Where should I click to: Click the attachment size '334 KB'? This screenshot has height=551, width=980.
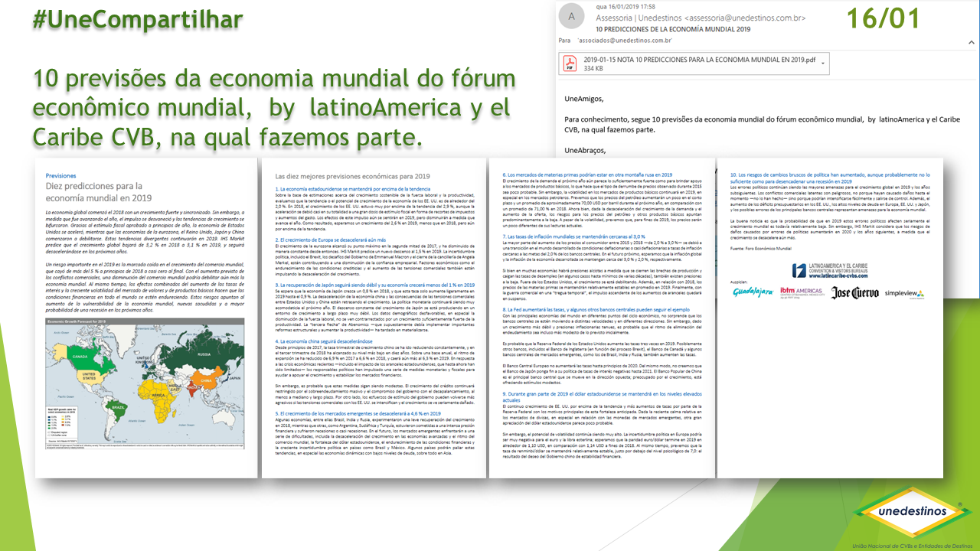[593, 68]
